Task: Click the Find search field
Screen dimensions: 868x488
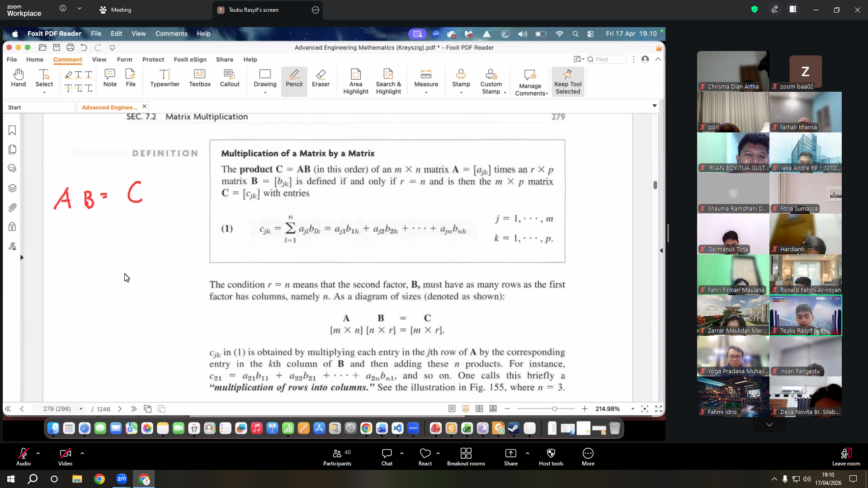Action: pyautogui.click(x=607, y=60)
